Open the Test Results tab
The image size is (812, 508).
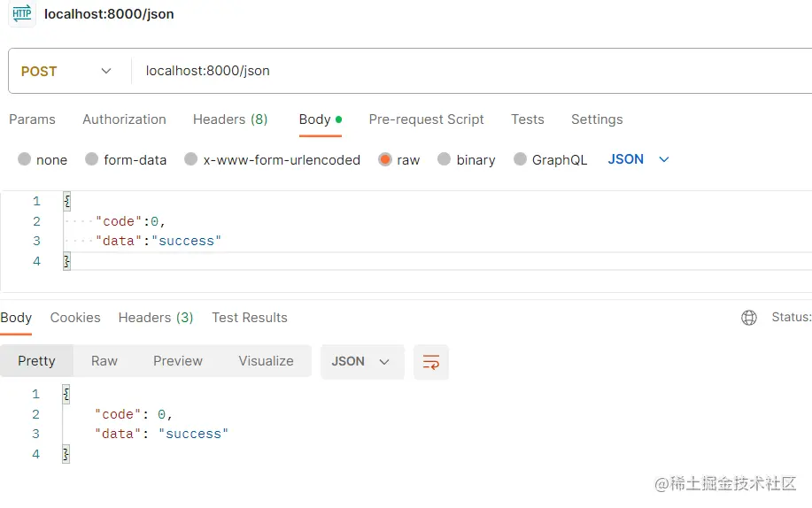pos(250,318)
